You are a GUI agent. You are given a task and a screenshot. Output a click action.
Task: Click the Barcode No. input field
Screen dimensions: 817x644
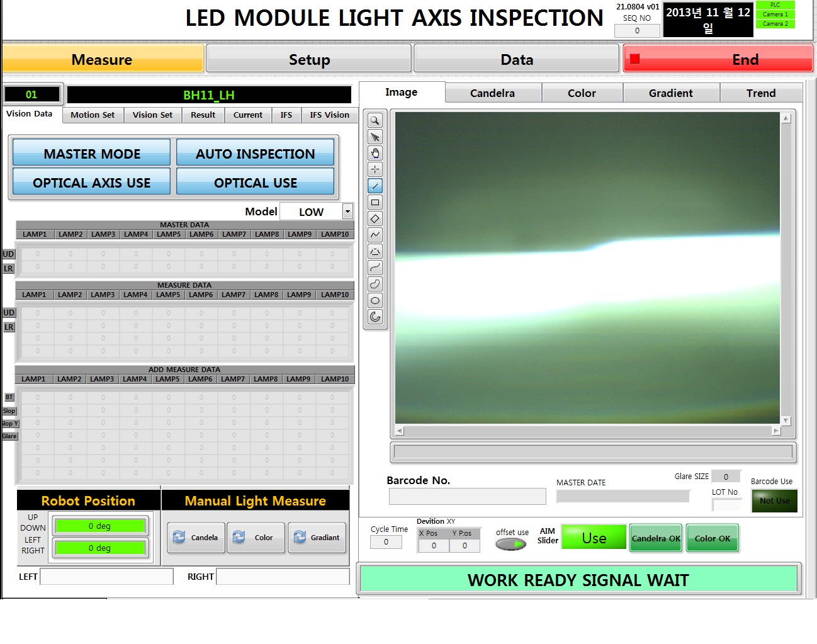coord(467,497)
